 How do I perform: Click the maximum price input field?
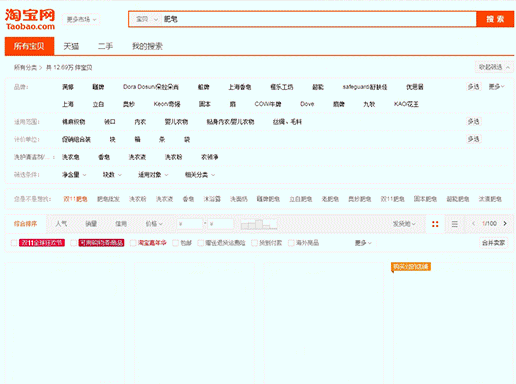(x=221, y=224)
